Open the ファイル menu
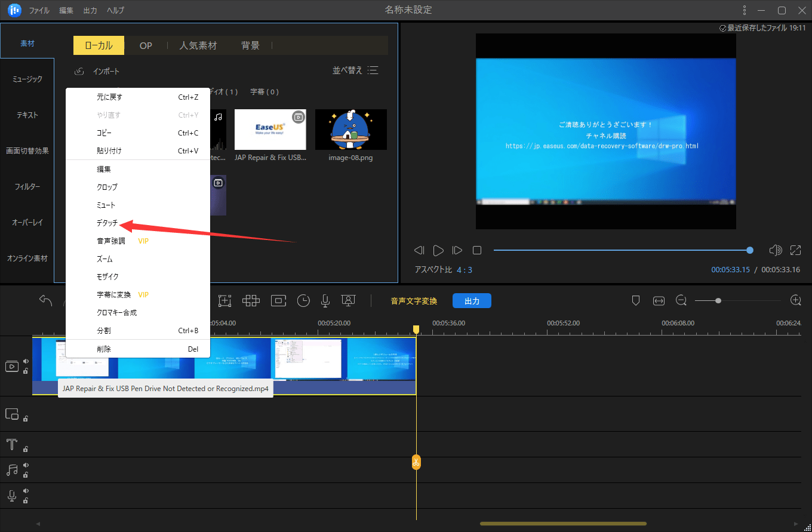812x532 pixels. click(39, 11)
